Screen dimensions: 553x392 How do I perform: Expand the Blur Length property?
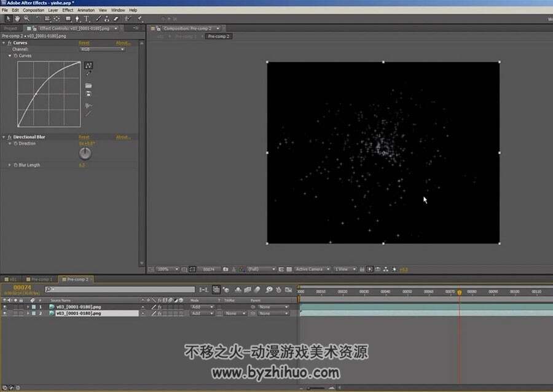point(9,165)
